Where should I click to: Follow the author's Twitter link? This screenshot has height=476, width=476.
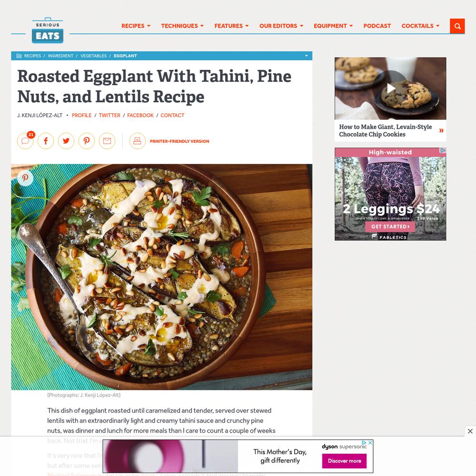pos(109,115)
